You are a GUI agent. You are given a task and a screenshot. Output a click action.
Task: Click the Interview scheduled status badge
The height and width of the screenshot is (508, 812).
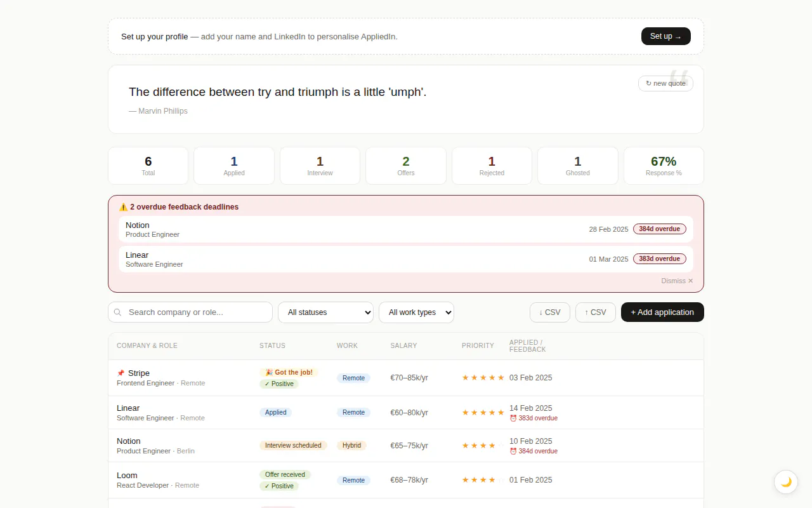tap(293, 446)
